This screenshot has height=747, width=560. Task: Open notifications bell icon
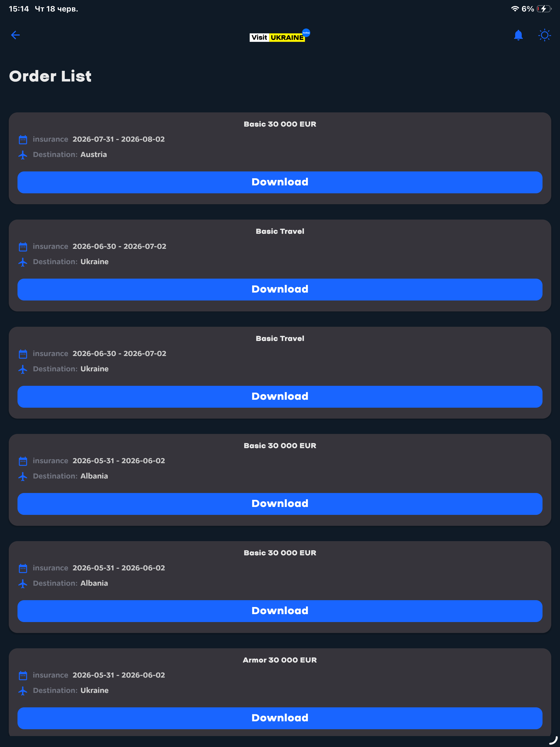[518, 35]
